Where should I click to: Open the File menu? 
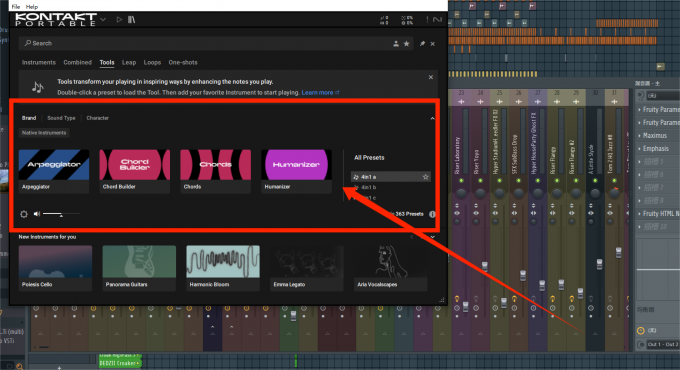point(16,7)
